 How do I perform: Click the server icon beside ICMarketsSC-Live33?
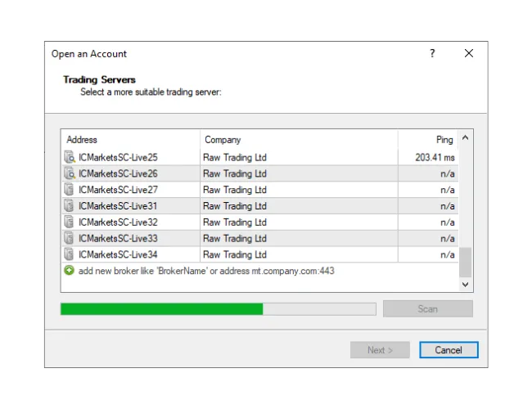coord(70,239)
